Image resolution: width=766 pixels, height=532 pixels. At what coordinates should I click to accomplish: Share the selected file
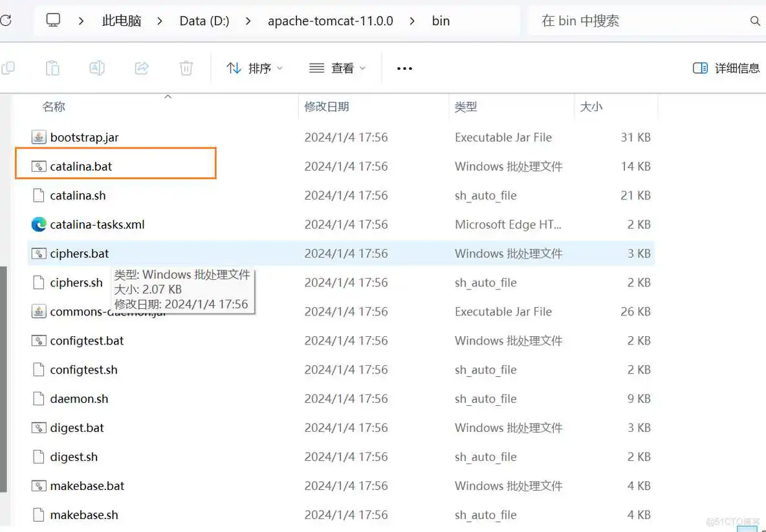click(142, 67)
